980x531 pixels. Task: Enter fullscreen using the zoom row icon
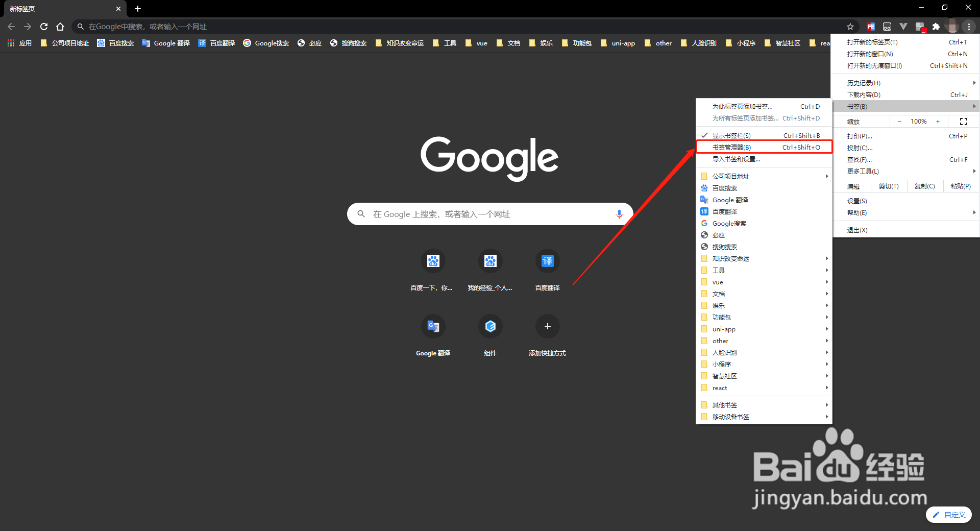(x=964, y=122)
